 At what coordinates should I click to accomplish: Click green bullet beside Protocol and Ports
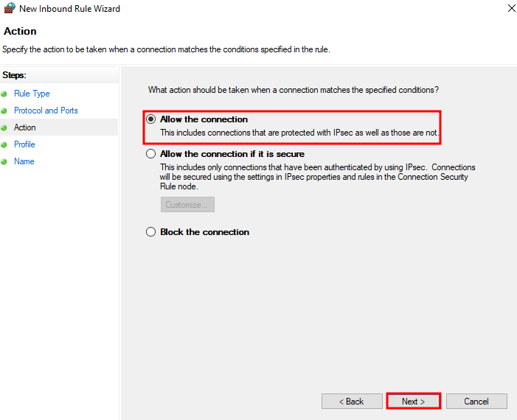(4, 111)
